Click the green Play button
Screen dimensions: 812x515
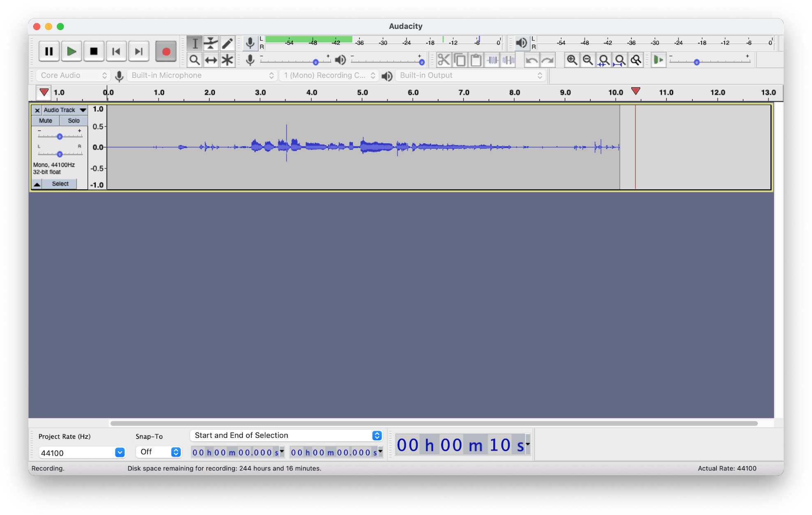pyautogui.click(x=71, y=51)
